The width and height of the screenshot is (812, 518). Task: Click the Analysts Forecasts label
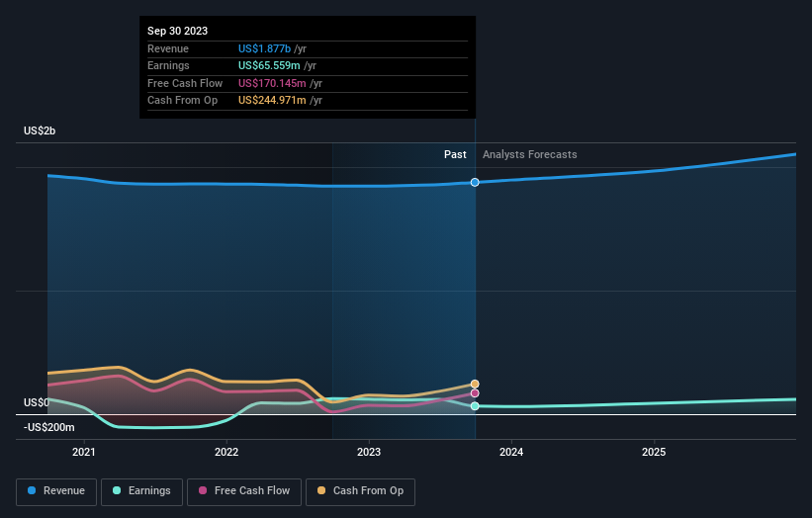tap(530, 155)
